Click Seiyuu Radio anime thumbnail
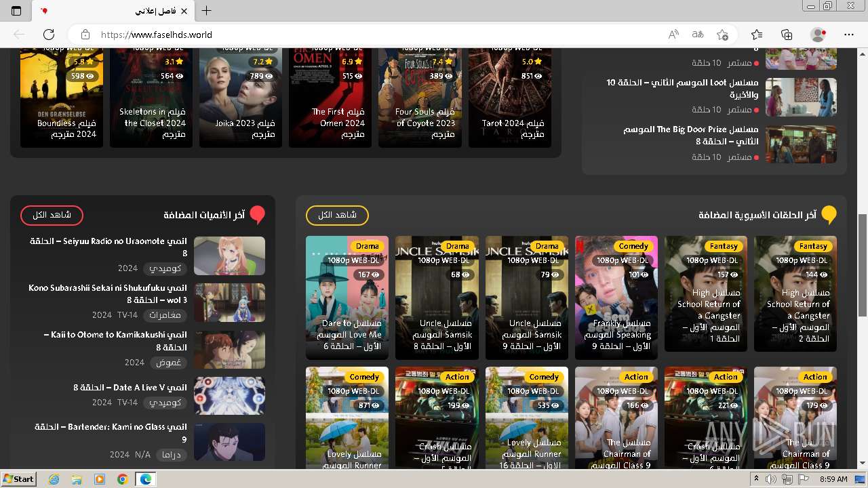Image resolution: width=868 pixels, height=488 pixels. (x=229, y=256)
